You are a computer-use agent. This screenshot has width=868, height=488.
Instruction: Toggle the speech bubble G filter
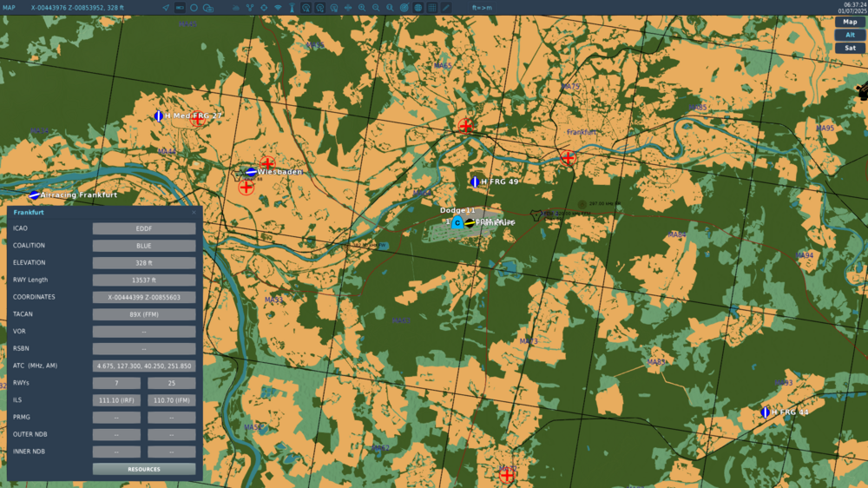(x=320, y=8)
